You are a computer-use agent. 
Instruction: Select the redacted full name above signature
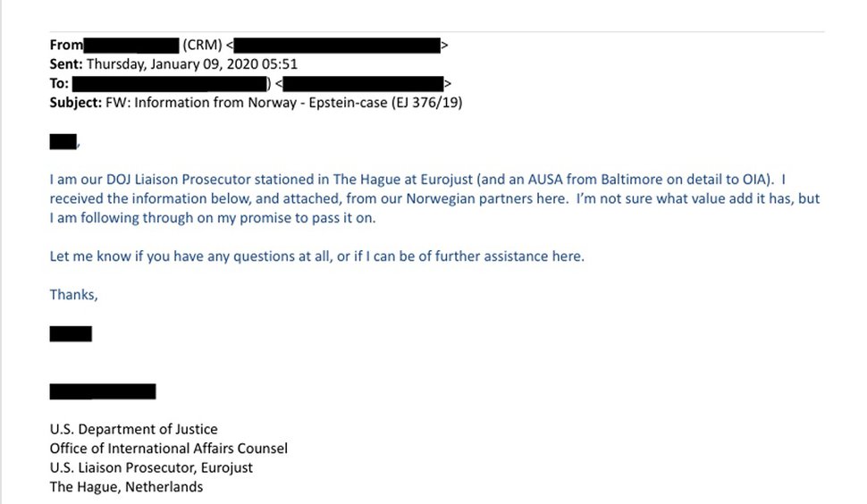coord(103,391)
